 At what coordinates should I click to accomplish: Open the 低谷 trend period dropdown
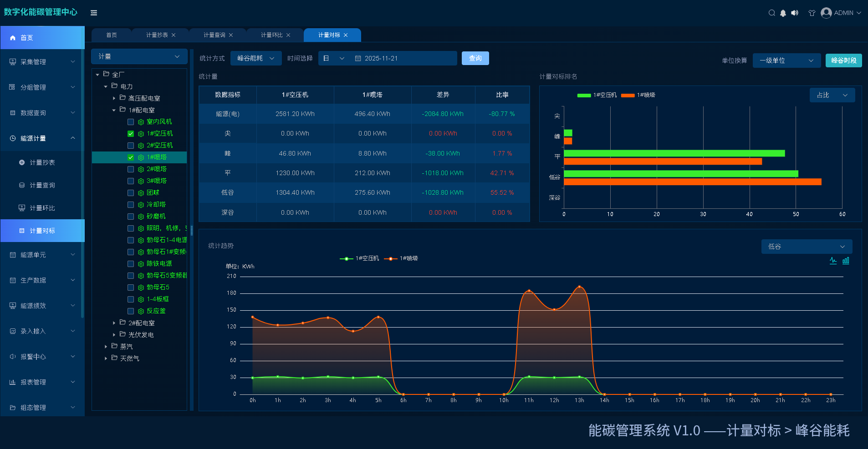coord(807,247)
